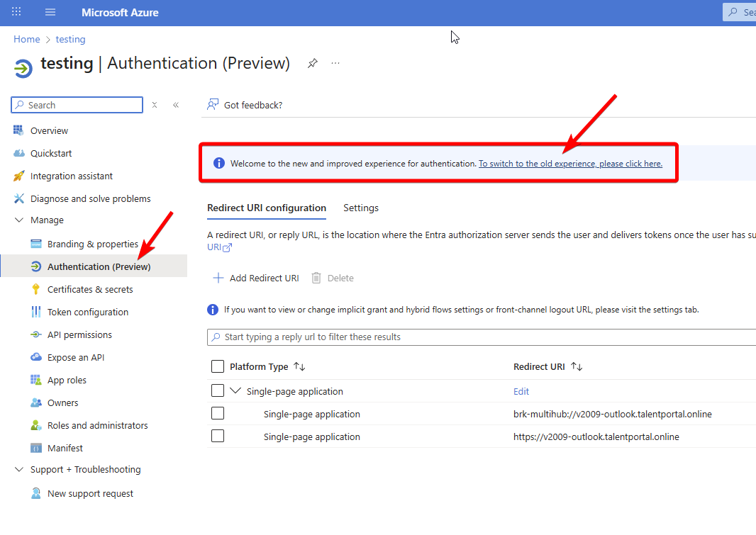The height and width of the screenshot is (535, 756).
Task: Click the Overview grid icon
Action: 18,130
